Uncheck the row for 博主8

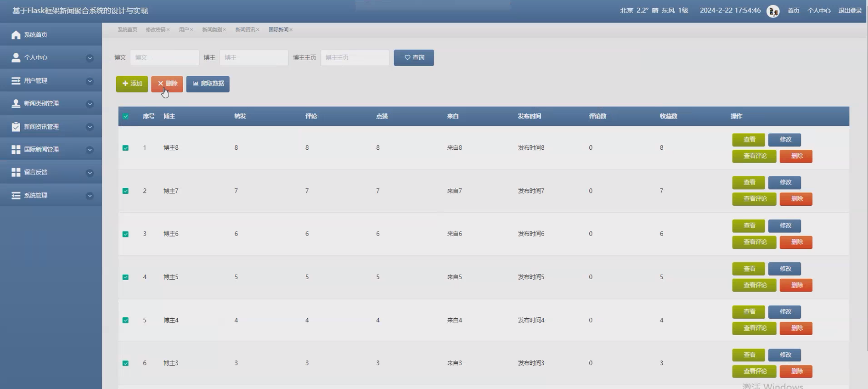[x=125, y=148]
